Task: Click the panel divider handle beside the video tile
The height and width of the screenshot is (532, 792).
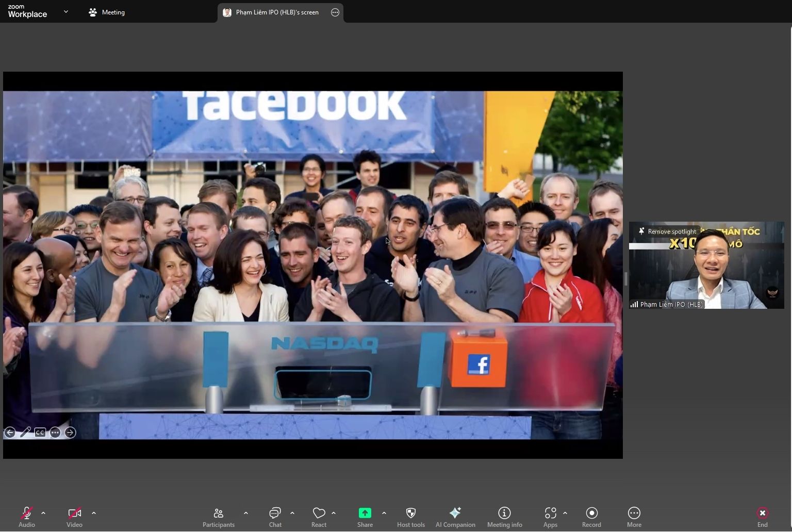Action: [x=626, y=279]
